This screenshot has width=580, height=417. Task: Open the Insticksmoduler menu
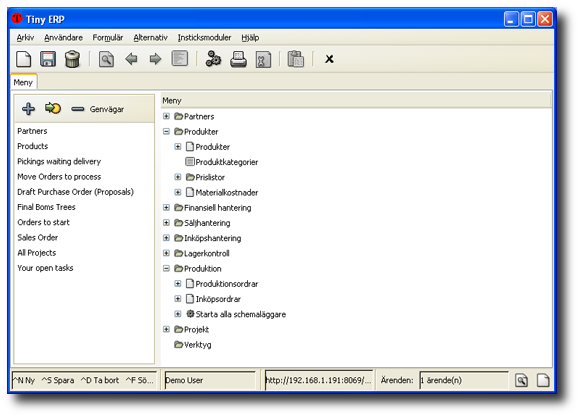click(x=204, y=37)
